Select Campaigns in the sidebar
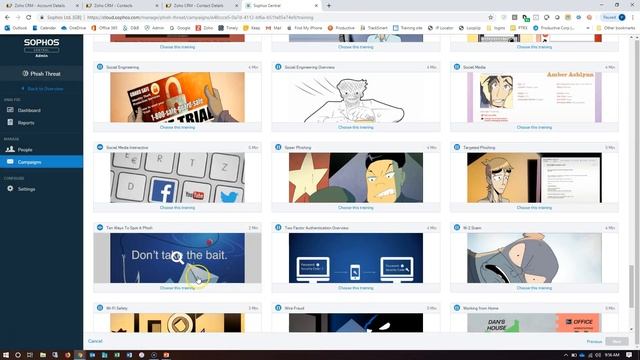The width and height of the screenshot is (640, 360). click(41, 162)
